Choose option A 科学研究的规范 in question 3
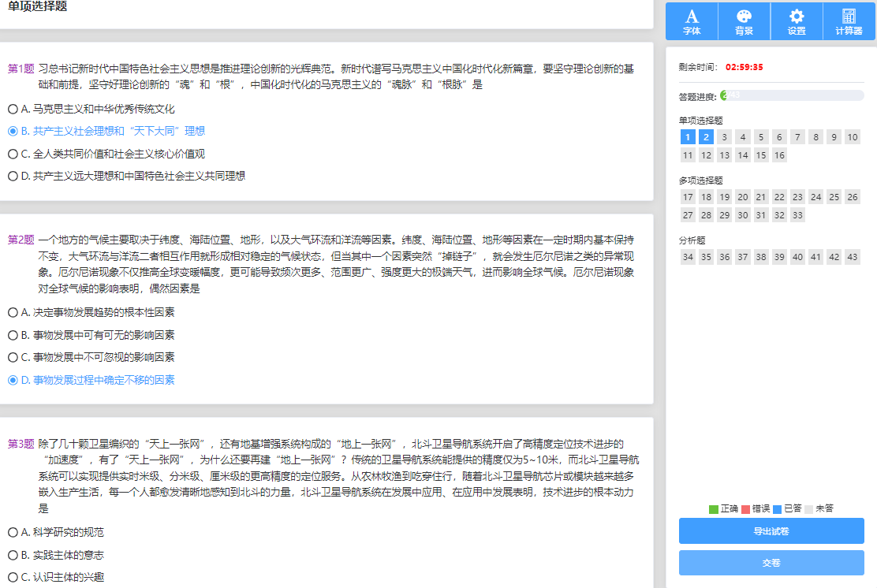Image resolution: width=877 pixels, height=588 pixels. click(x=13, y=533)
